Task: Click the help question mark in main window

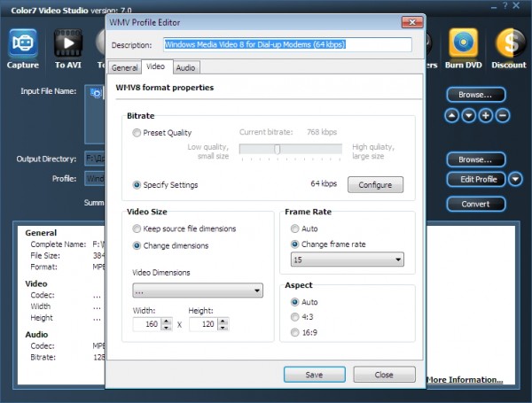Action: coord(505,6)
